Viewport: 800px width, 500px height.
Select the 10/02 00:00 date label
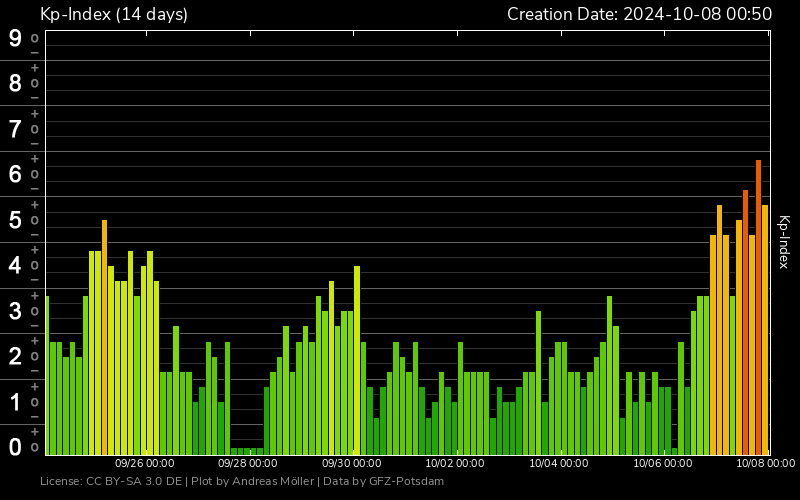455,464
